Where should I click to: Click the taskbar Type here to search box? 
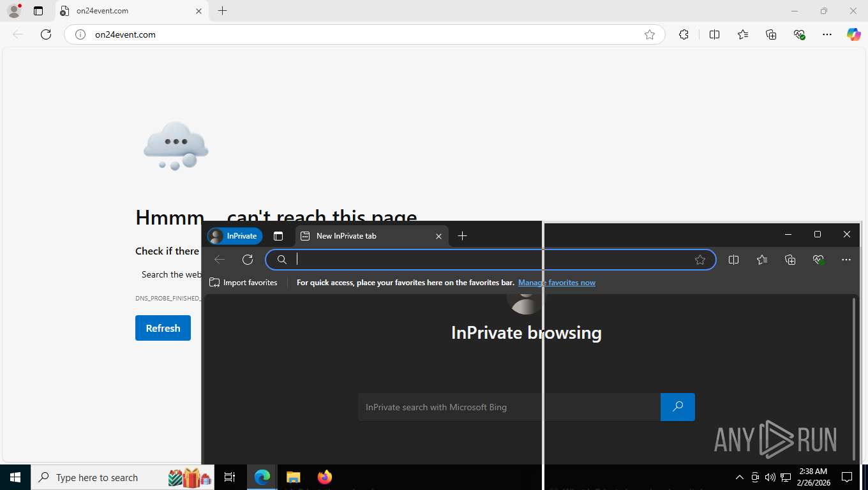point(123,477)
